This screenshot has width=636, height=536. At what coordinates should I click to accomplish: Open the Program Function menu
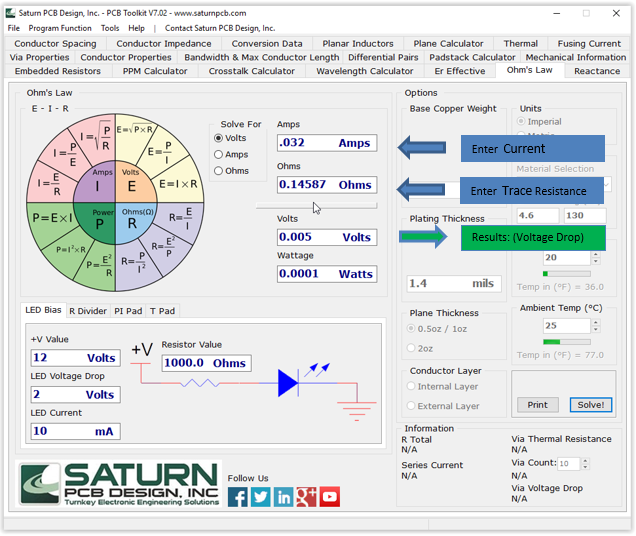60,28
